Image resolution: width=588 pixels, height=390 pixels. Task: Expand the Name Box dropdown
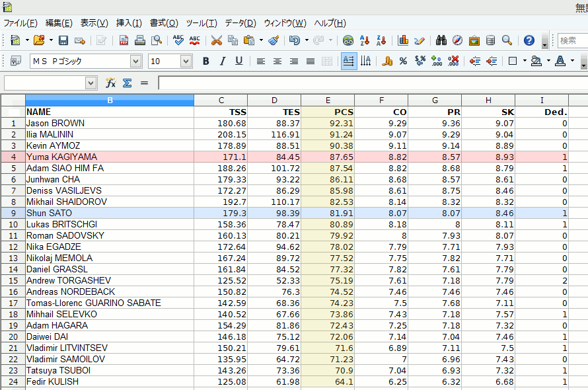click(x=91, y=83)
